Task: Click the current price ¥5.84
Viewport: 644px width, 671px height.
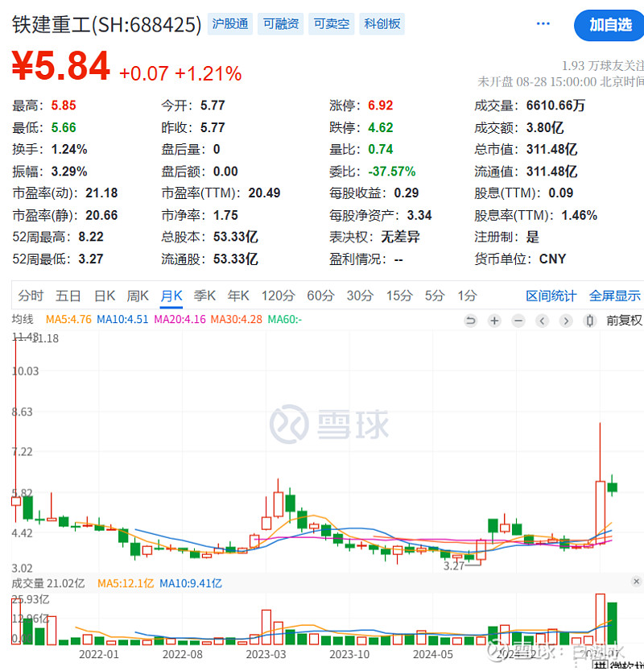Action: coord(60,66)
